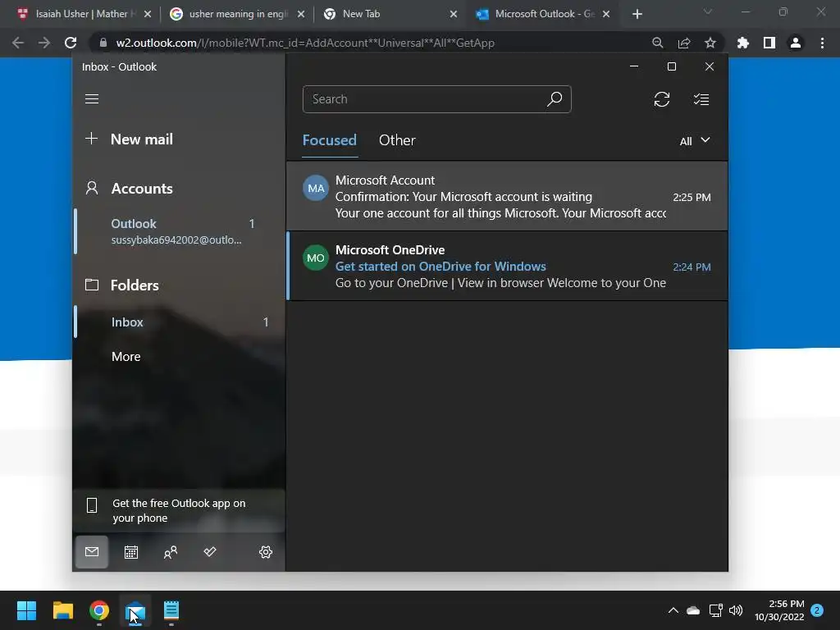
Task: Show More folders
Action: tap(126, 356)
